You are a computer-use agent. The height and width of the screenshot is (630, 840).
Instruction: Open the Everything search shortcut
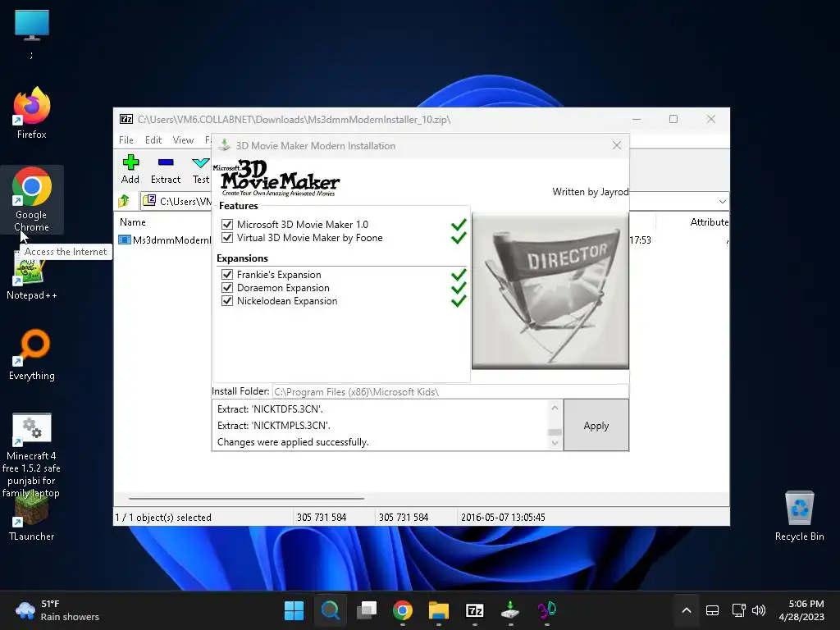pos(32,354)
